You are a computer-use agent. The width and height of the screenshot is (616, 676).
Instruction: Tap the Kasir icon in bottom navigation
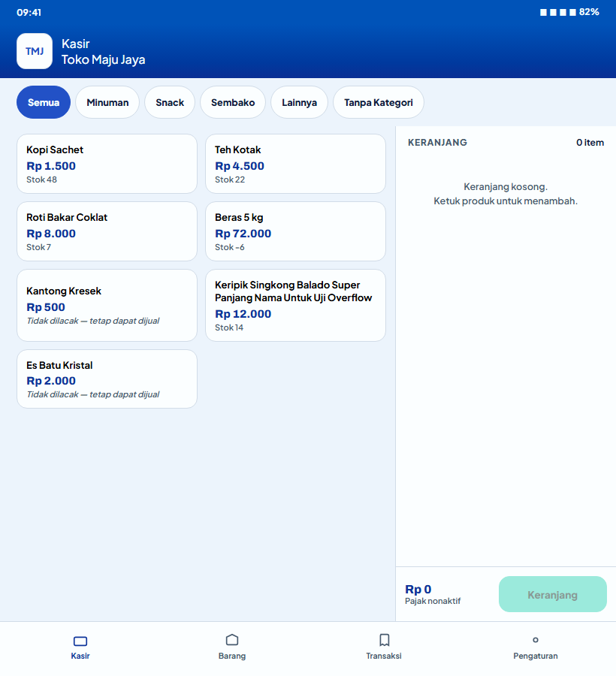[x=80, y=641]
